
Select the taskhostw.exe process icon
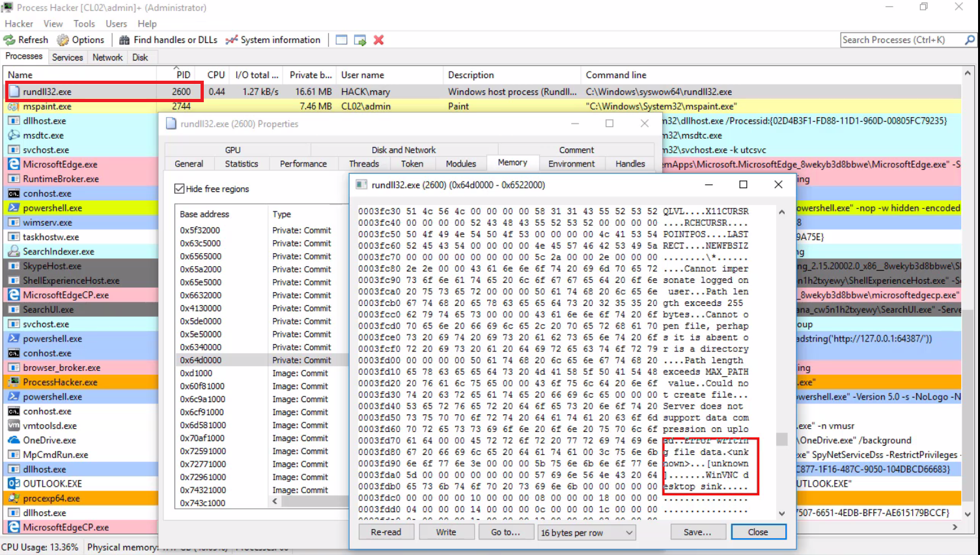coord(14,237)
